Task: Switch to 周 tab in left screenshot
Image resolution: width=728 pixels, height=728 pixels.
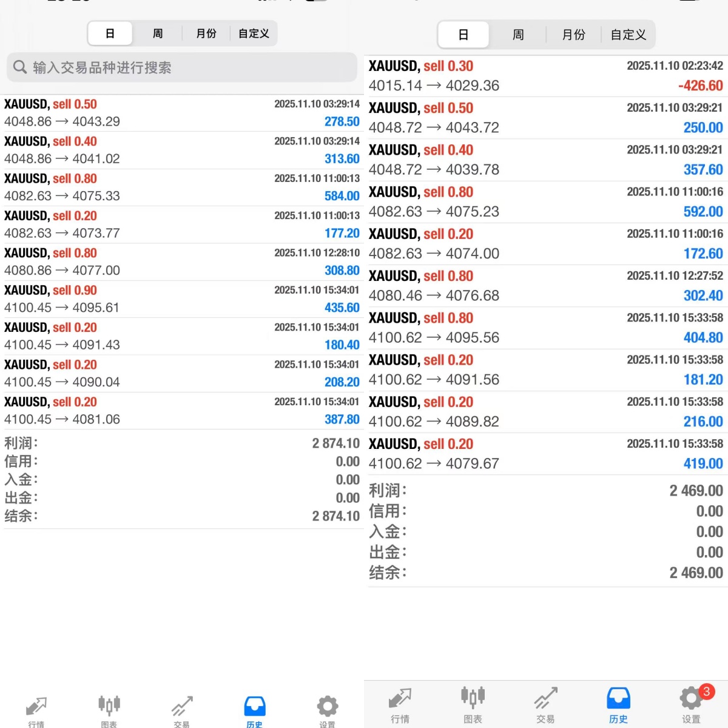Action: point(158,34)
